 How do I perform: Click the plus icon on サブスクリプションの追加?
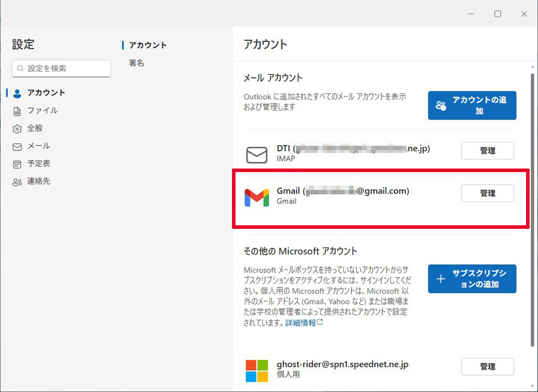(x=441, y=279)
